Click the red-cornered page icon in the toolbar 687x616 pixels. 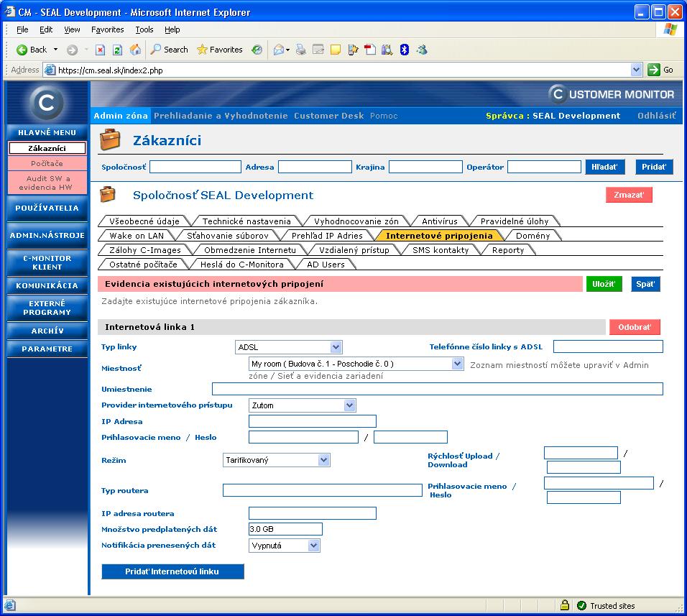point(370,50)
